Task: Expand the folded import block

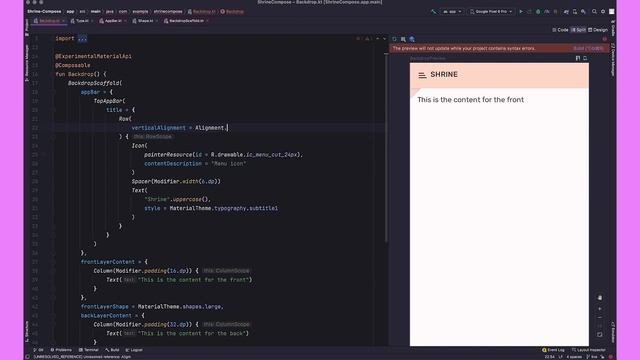Action: click(82, 39)
